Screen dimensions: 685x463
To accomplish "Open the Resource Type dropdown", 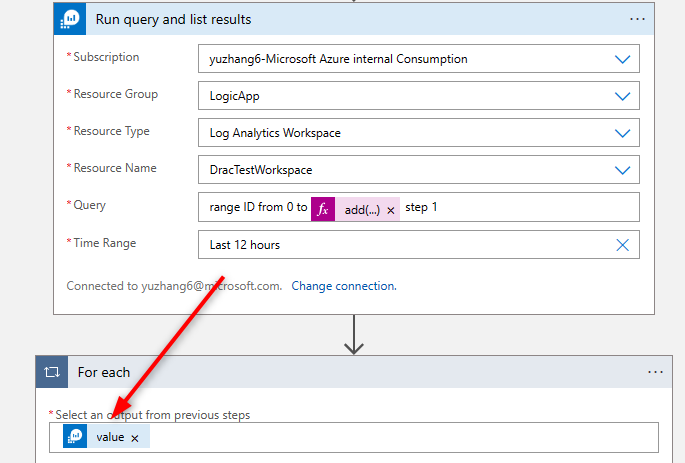I will coord(622,133).
